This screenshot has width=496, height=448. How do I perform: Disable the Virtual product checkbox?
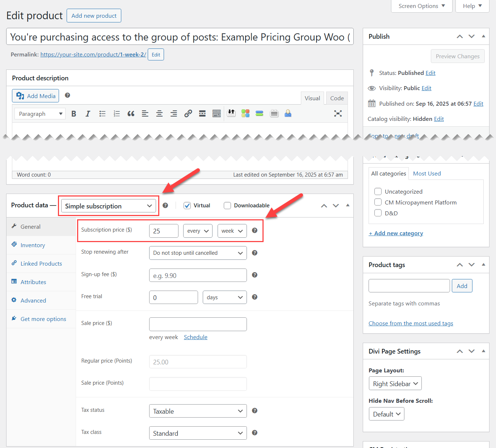[x=187, y=205]
